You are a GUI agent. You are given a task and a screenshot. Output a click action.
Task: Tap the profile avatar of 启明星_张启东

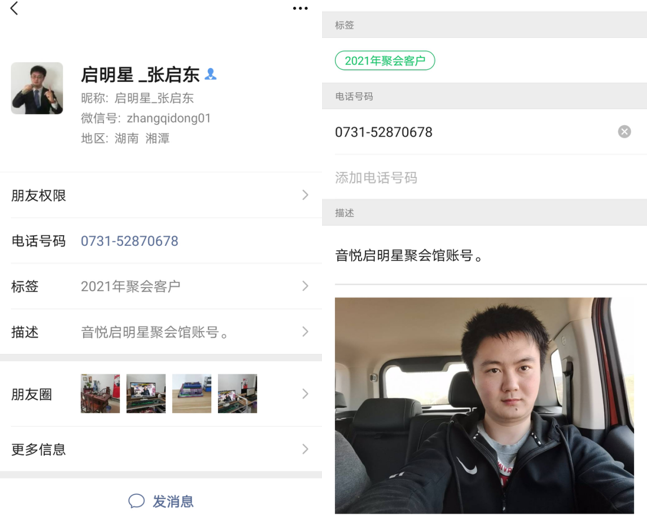pyautogui.click(x=37, y=88)
